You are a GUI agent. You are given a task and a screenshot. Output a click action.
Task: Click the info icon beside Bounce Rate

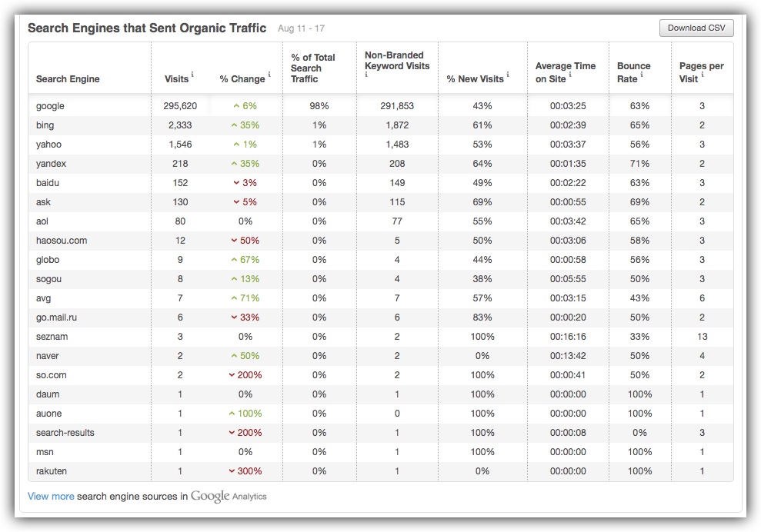[642, 75]
